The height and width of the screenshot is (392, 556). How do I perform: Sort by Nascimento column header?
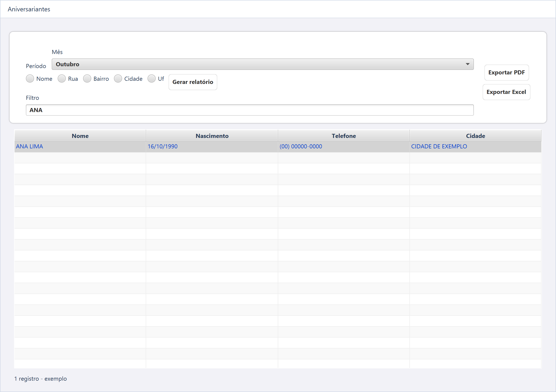212,136
